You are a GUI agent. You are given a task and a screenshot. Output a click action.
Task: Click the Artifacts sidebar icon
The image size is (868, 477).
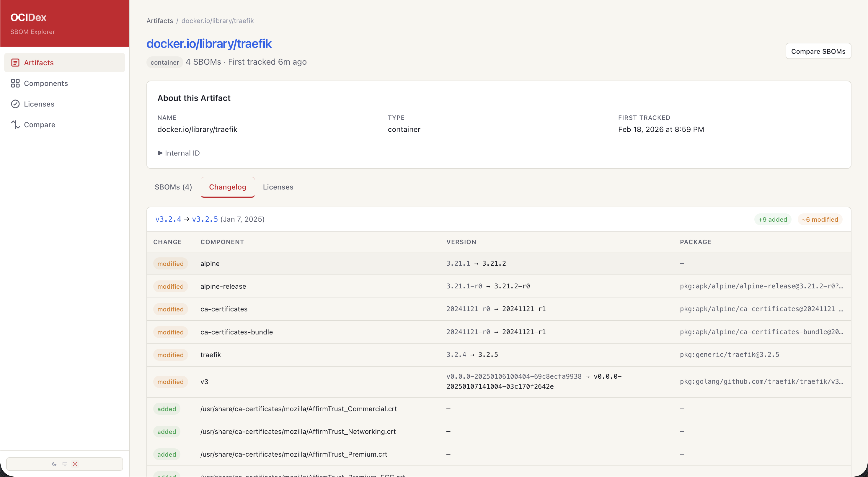point(15,63)
